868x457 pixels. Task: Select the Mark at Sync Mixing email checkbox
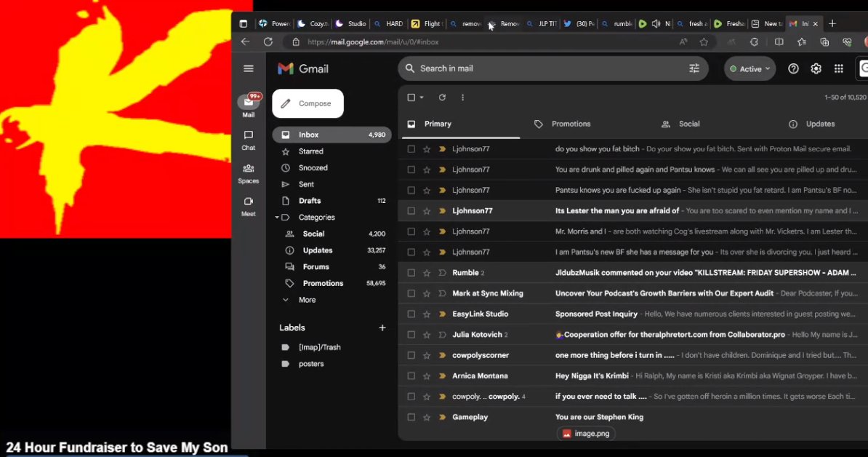[x=411, y=293]
